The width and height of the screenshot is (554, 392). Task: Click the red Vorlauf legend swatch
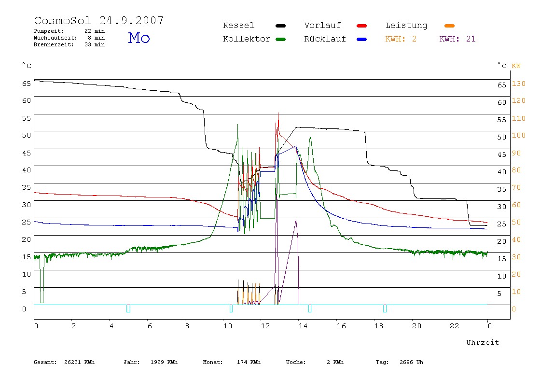click(x=362, y=26)
